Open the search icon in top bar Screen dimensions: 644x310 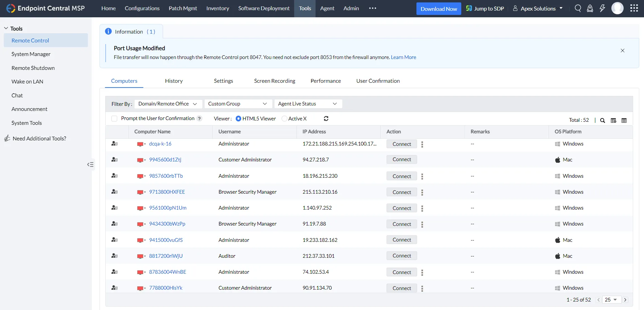578,8
